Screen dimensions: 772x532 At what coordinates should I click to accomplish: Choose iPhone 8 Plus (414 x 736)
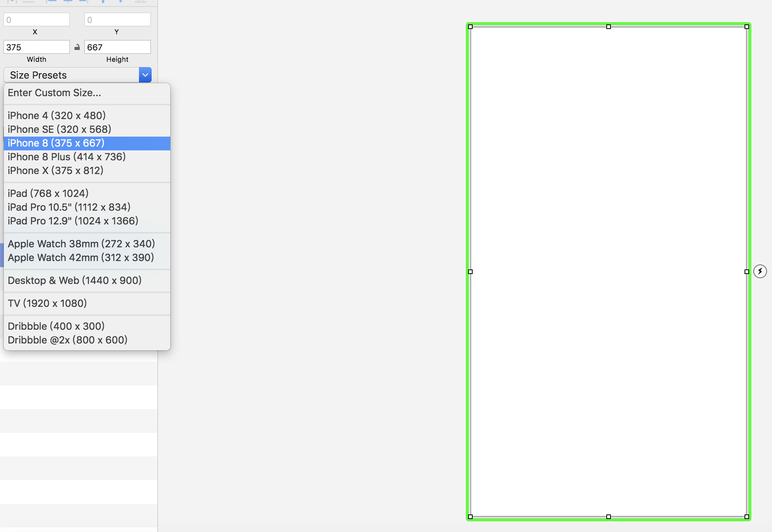[67, 157]
